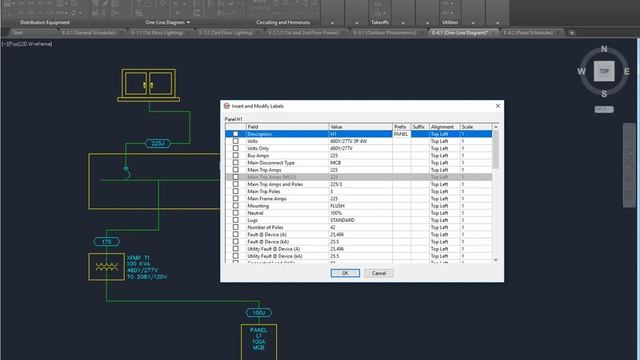Switch to the Start tab
This screenshot has height=360, width=640.
click(18, 33)
